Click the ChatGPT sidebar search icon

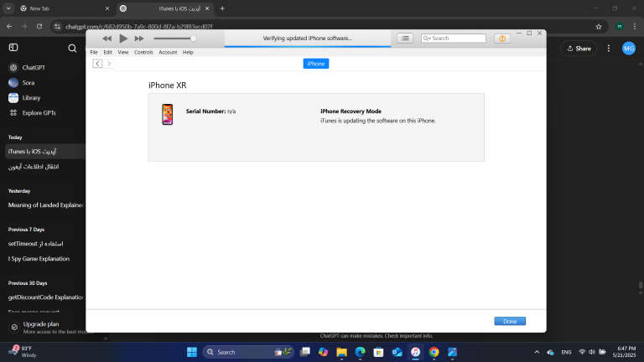(72, 49)
